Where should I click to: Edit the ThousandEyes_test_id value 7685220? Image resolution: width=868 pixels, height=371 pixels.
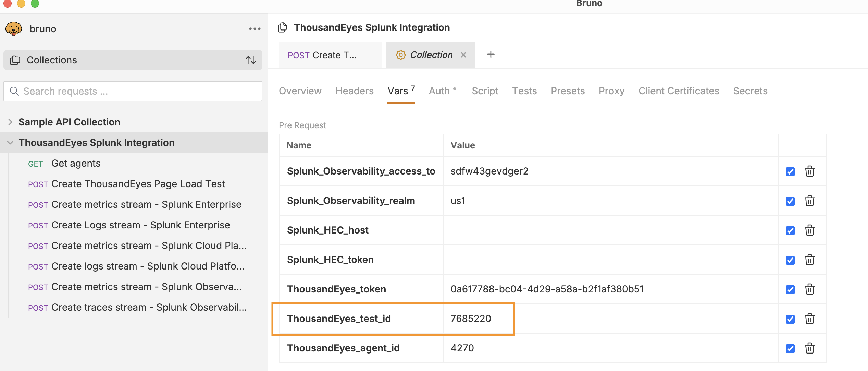(x=471, y=319)
